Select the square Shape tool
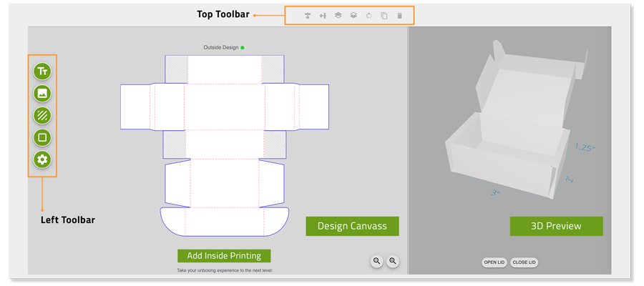644x286 pixels. tap(42, 137)
